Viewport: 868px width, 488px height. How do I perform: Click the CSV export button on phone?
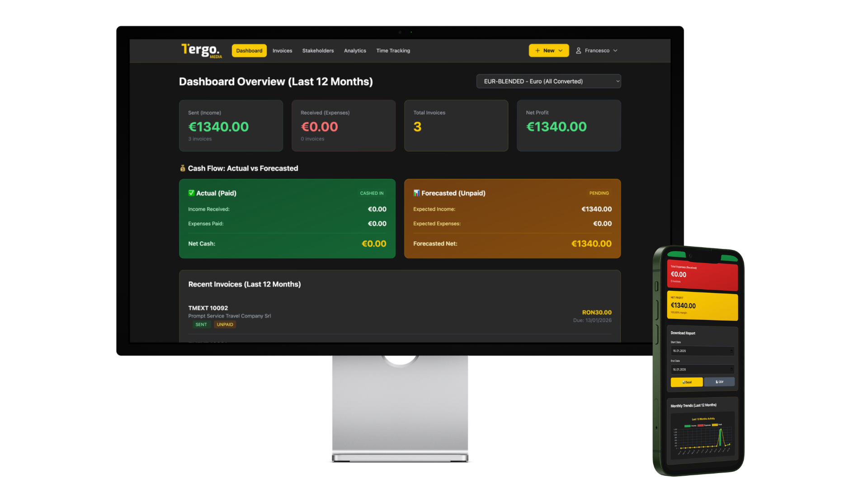pos(719,382)
